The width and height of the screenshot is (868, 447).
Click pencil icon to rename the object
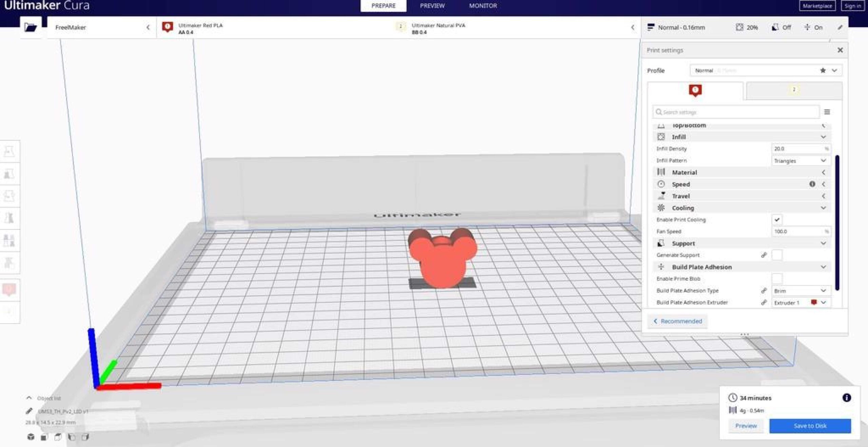click(x=29, y=411)
